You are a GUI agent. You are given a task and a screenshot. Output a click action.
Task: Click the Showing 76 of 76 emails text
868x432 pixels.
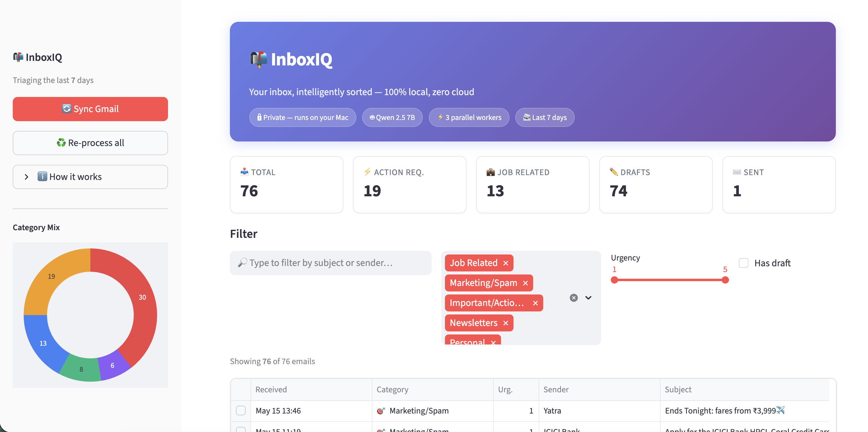272,361
